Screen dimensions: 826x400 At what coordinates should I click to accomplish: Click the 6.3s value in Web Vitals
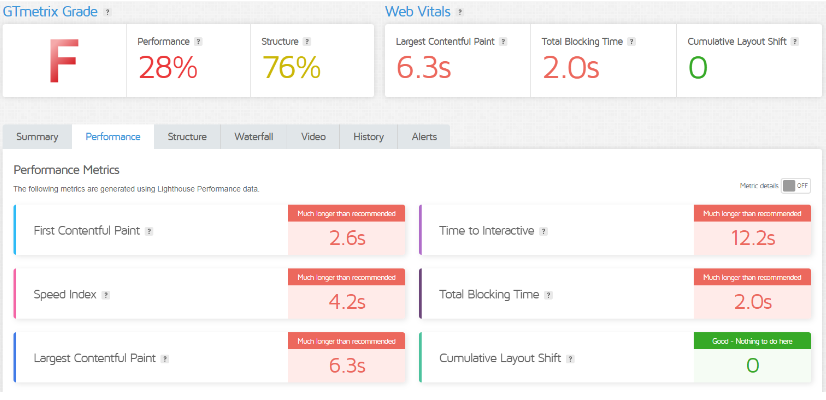(x=424, y=67)
